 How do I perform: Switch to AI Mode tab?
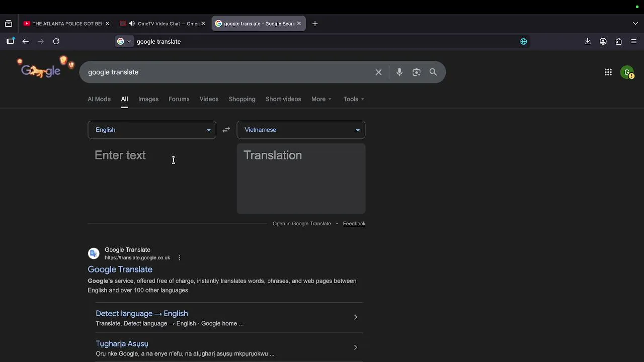[99, 99]
